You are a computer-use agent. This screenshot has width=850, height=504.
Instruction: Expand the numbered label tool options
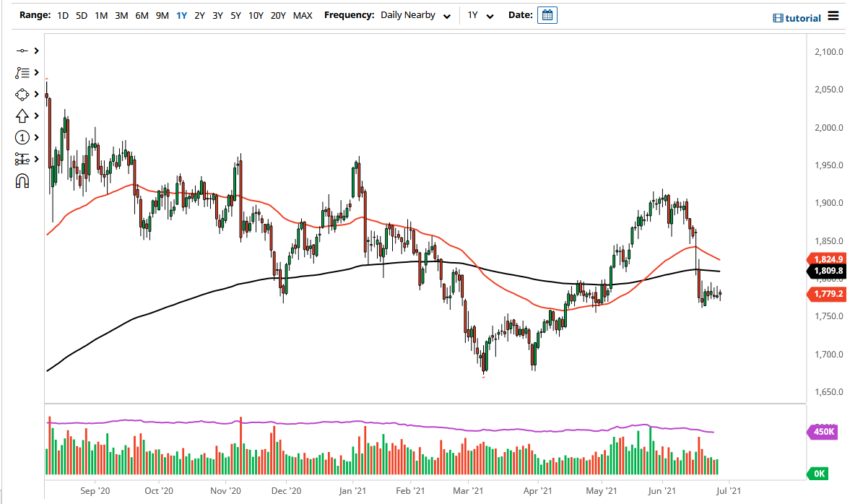36,137
